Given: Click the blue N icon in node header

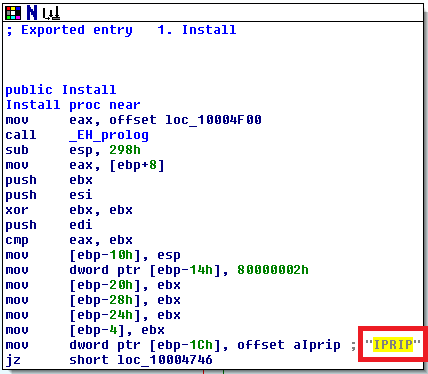Looking at the screenshot, I should (32, 13).
